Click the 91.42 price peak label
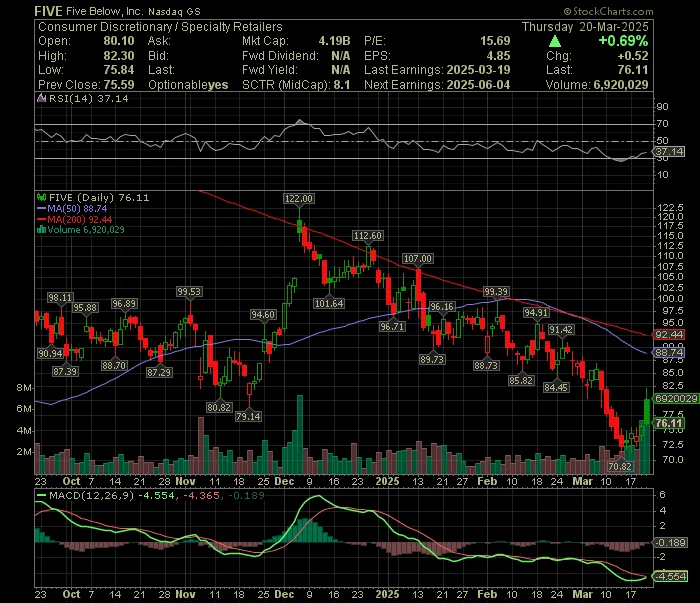This screenshot has width=700, height=603. tap(561, 329)
